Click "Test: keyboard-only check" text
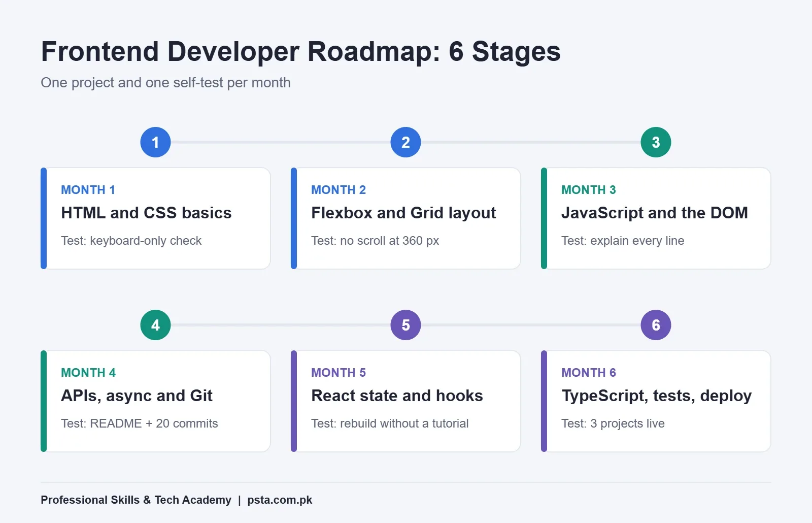 [x=131, y=241]
